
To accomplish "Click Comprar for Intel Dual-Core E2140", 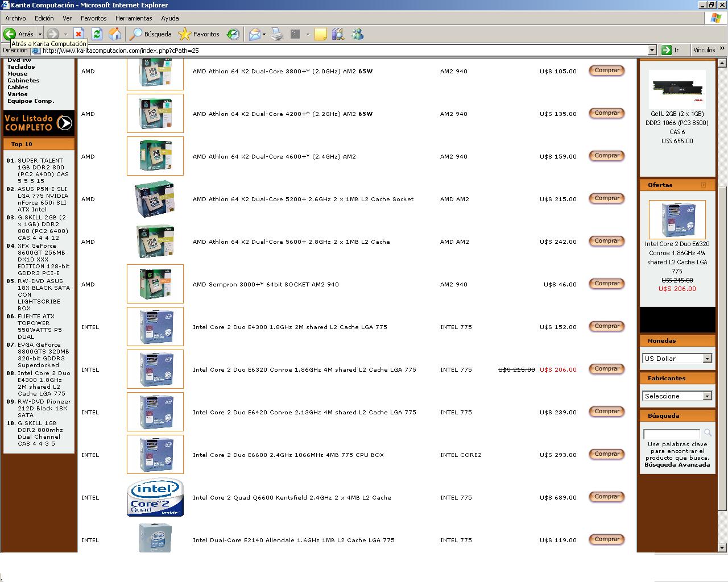I will [x=607, y=539].
